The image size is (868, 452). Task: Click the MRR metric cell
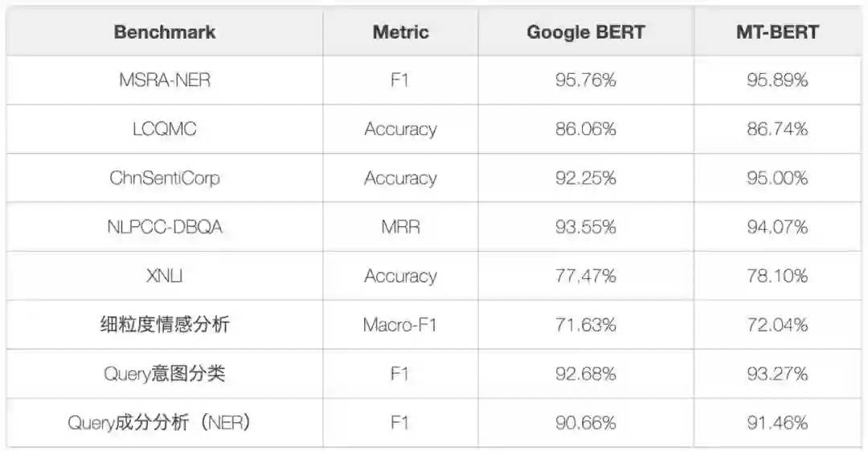(400, 227)
